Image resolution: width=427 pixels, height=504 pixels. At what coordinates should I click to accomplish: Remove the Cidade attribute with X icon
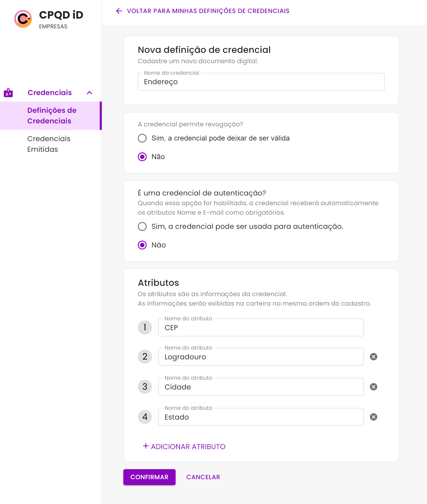373,387
